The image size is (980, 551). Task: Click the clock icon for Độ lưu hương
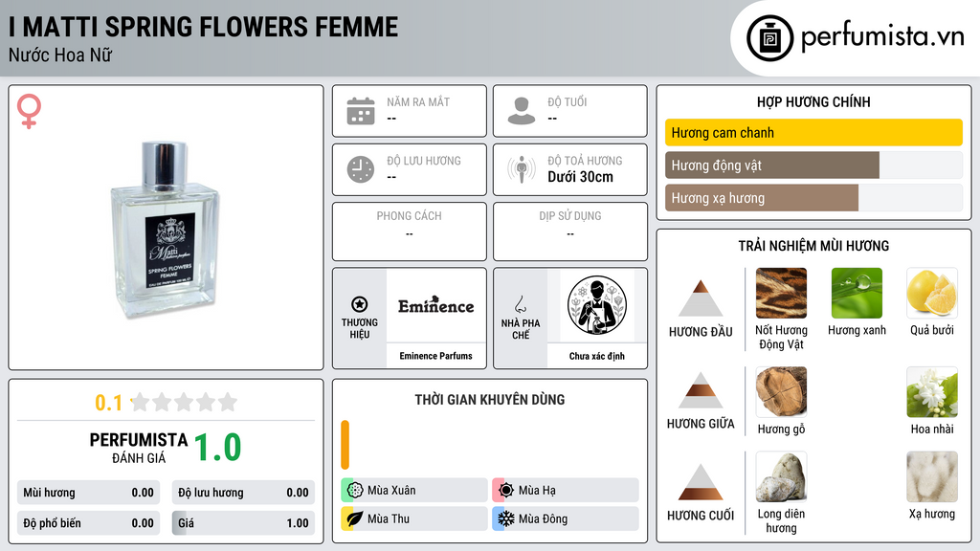(361, 169)
